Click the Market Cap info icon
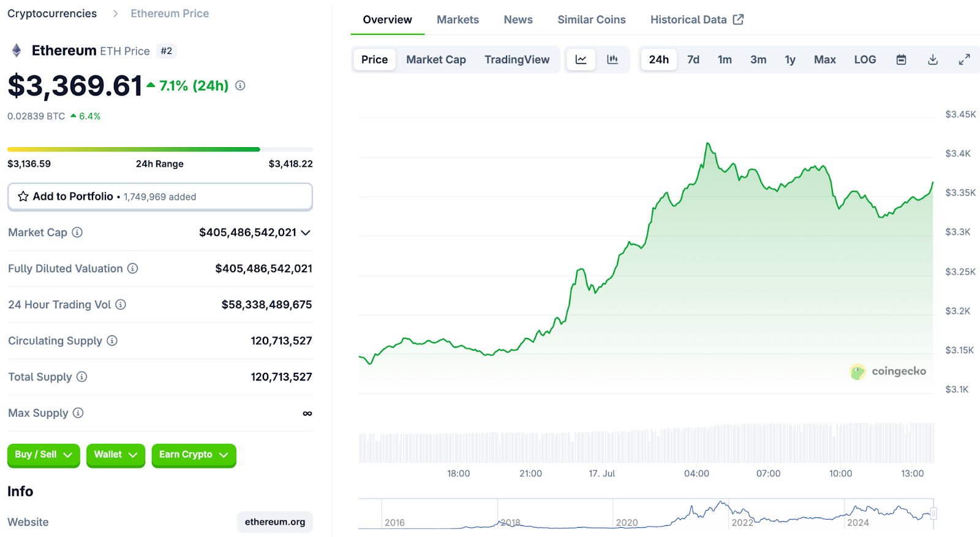 point(77,232)
